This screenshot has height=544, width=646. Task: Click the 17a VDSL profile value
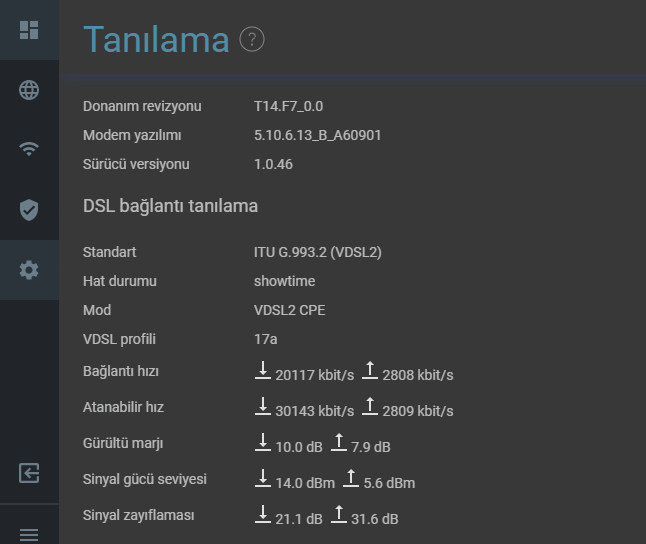click(x=265, y=339)
